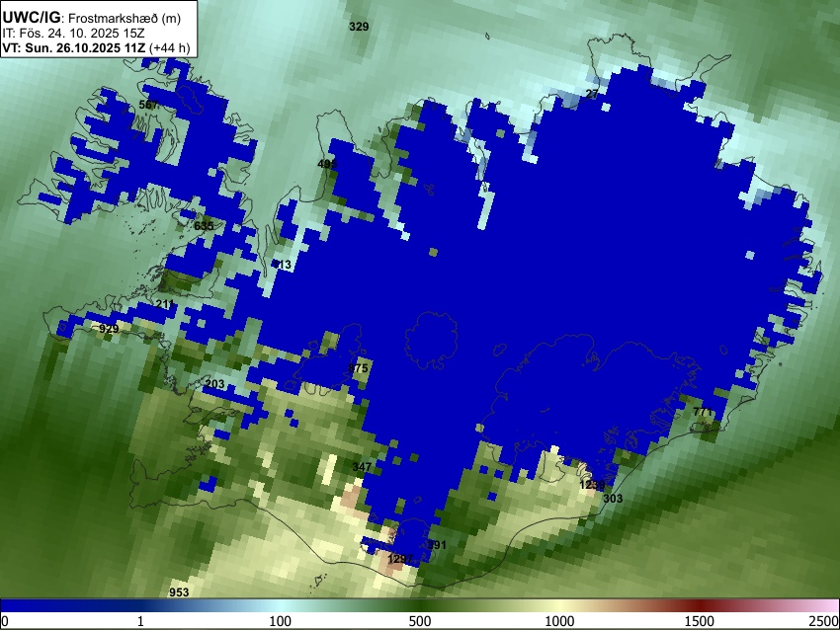Screen dimensions: 840x630
Task: Click the map value label 875
Action: (x=359, y=368)
